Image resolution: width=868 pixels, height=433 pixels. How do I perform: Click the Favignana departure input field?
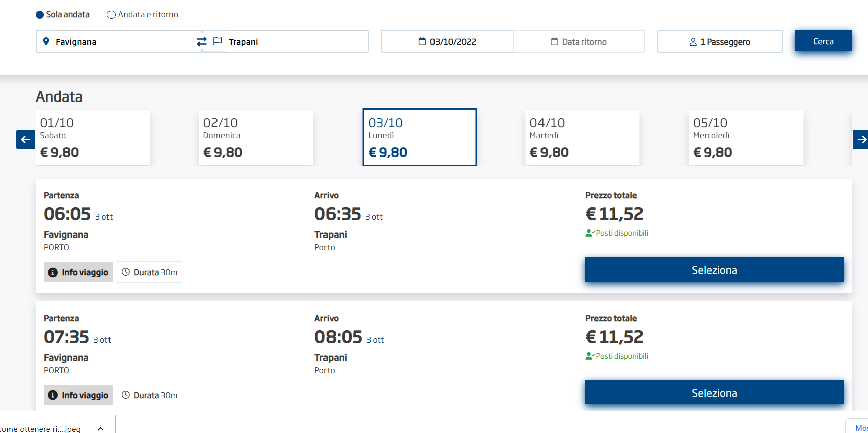121,42
